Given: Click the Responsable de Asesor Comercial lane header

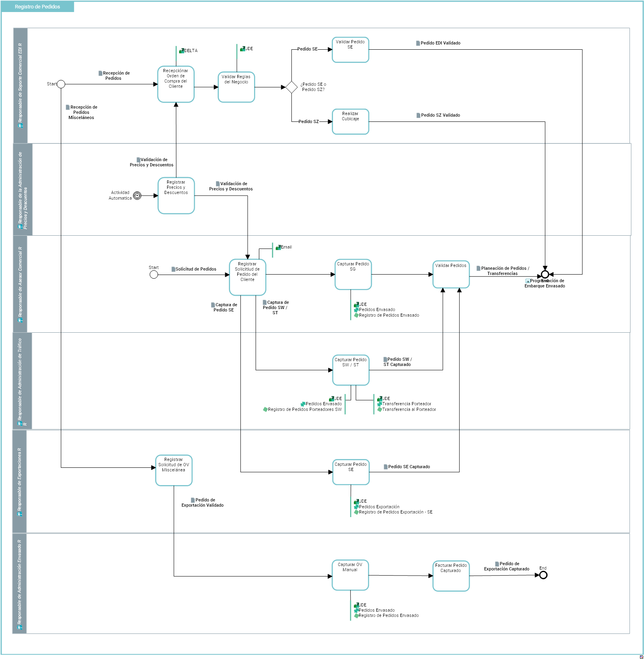Looking at the screenshot, I should [x=20, y=284].
